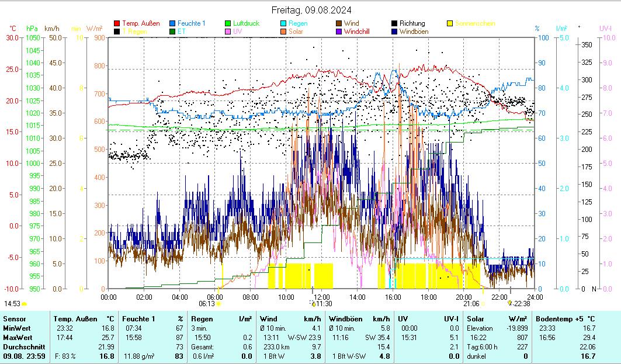Click the 12:00 time axis label
The width and height of the screenshot is (621, 364).
point(322,296)
